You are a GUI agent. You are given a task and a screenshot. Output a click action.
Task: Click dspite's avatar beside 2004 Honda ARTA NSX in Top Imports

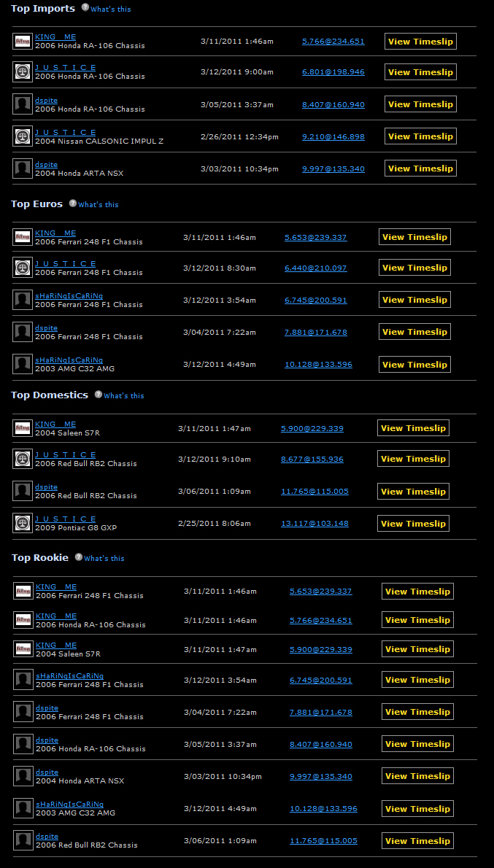coord(23,168)
